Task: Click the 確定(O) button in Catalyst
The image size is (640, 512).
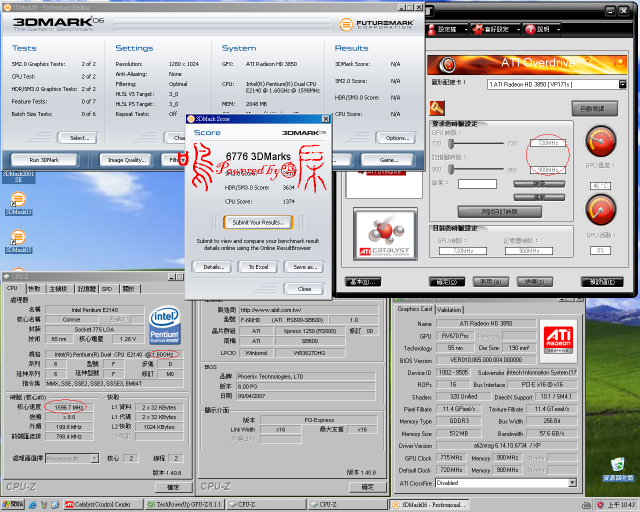Action: pos(447,282)
